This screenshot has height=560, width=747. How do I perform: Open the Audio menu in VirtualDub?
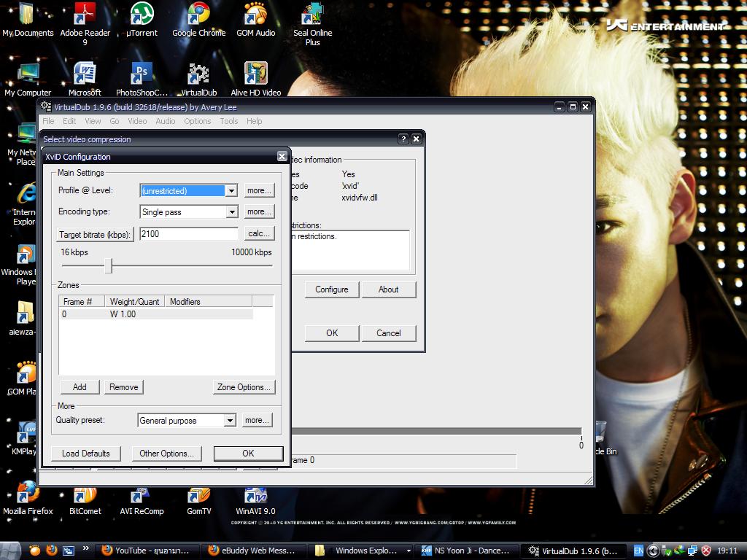coord(166,121)
